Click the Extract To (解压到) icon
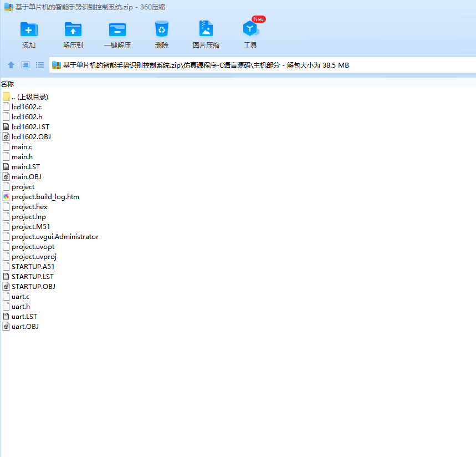 pos(73,29)
